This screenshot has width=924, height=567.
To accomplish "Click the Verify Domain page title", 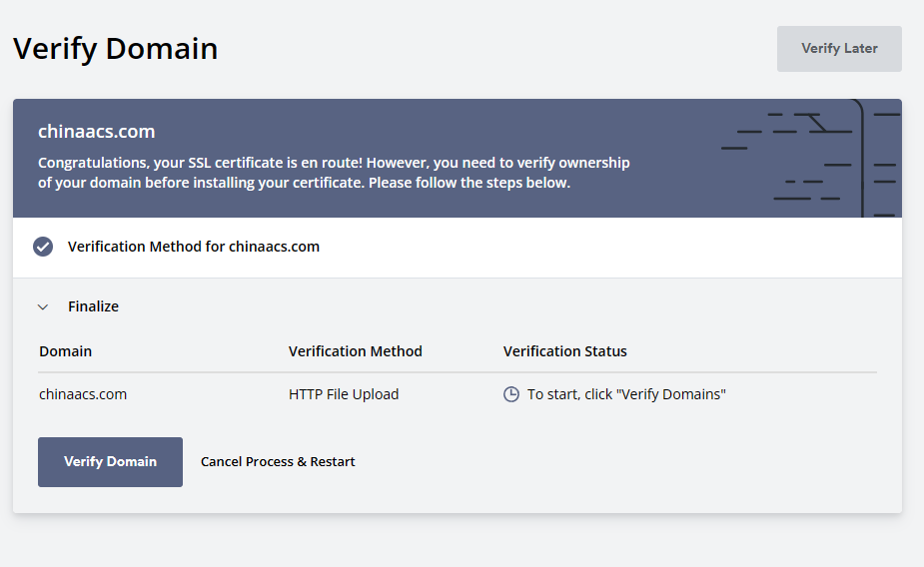I will [116, 48].
